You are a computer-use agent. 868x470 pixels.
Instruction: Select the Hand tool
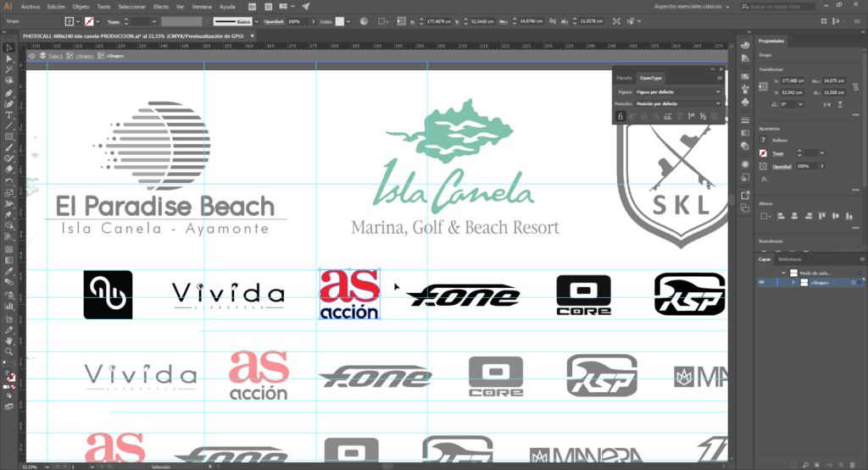click(8, 341)
